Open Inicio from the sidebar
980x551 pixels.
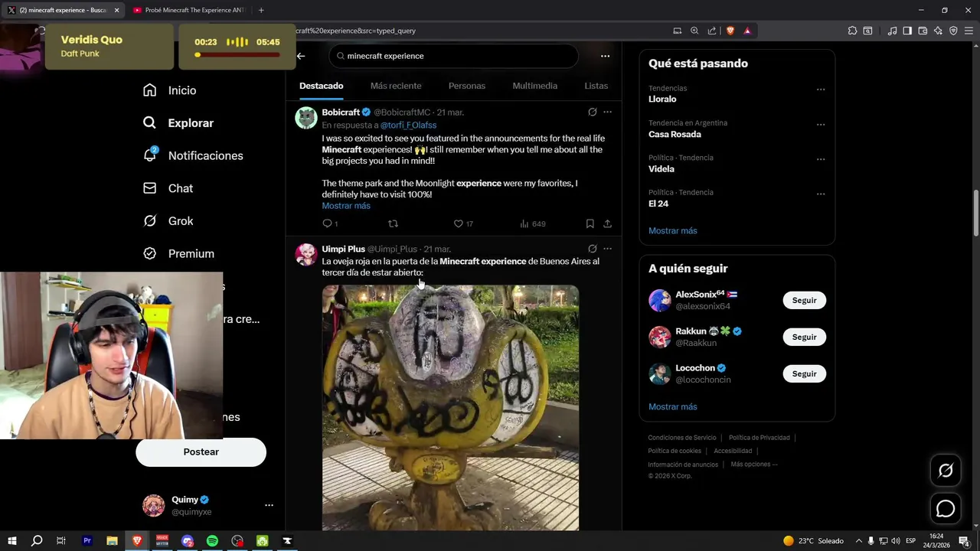coord(169,90)
